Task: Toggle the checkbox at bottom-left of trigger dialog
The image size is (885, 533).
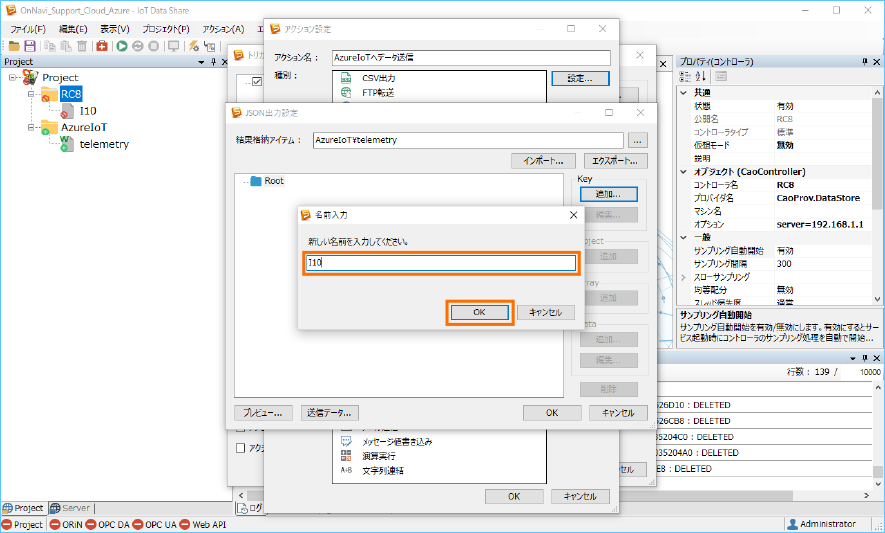Action: pyautogui.click(x=241, y=448)
